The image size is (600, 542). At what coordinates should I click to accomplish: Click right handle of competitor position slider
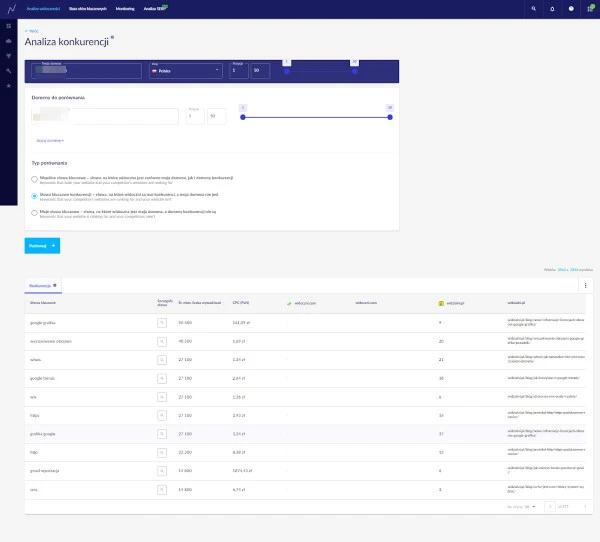[389, 117]
